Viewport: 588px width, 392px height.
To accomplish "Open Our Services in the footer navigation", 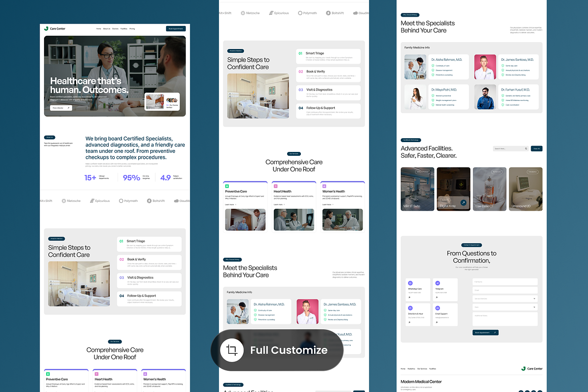I will pos(422,368).
